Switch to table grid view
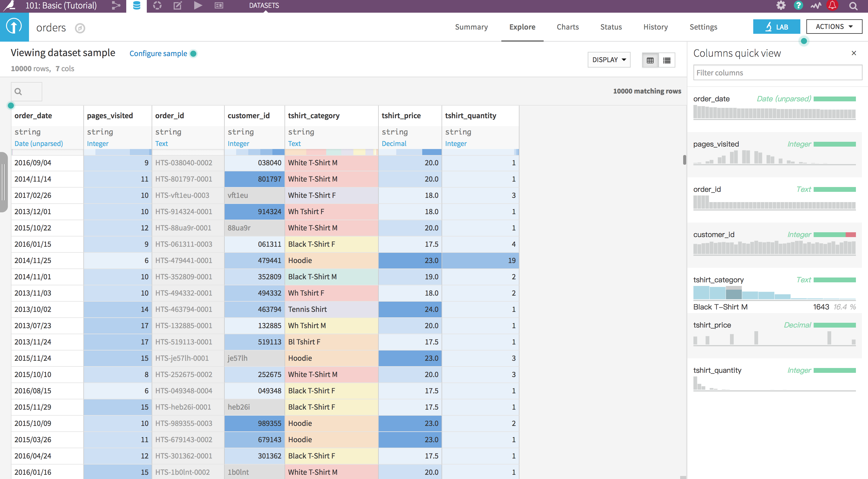 (650, 60)
